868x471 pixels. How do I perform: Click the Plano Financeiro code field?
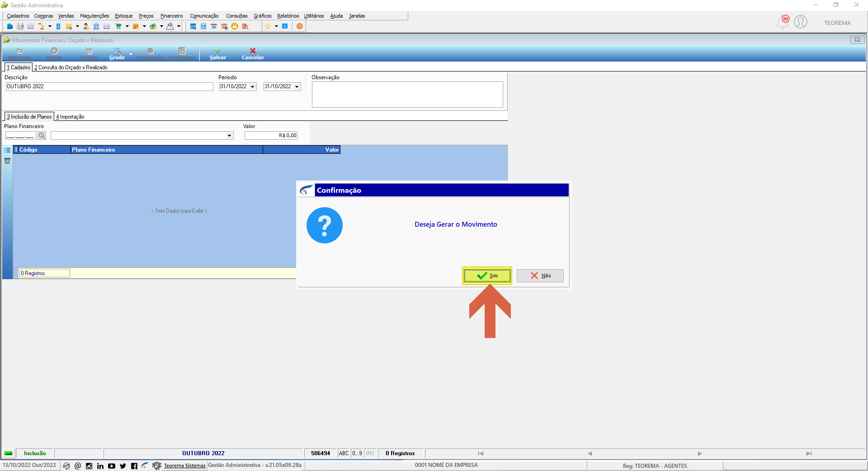(x=20, y=135)
